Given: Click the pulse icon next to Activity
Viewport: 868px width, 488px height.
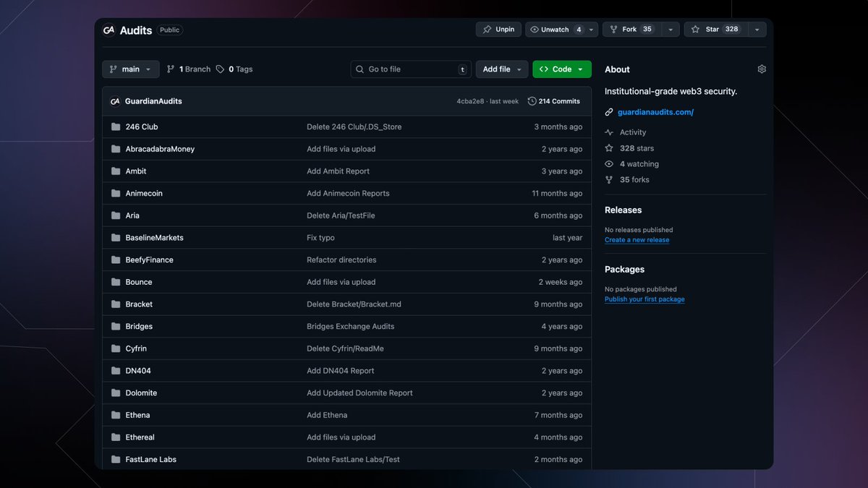Looking at the screenshot, I should pos(609,132).
